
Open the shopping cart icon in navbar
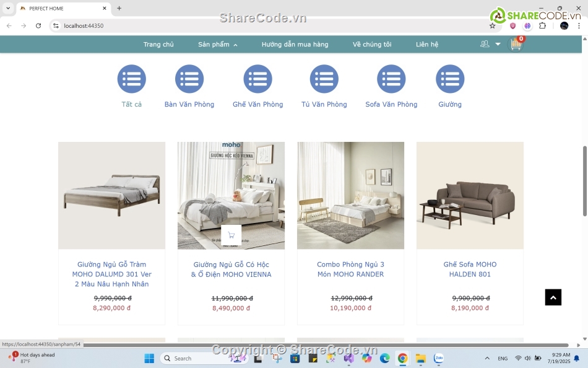point(516,45)
